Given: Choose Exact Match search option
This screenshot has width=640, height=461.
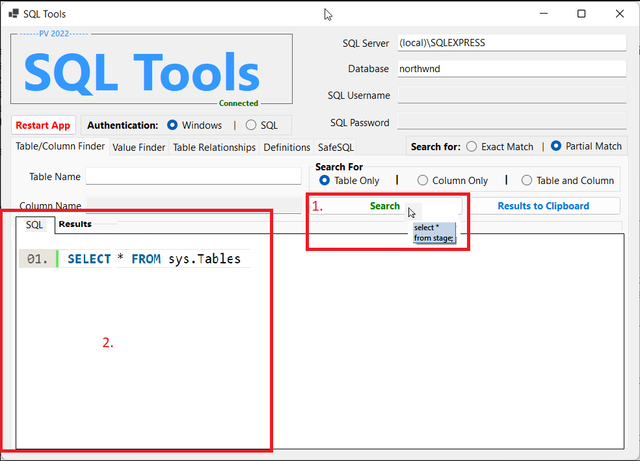Looking at the screenshot, I should point(471,147).
